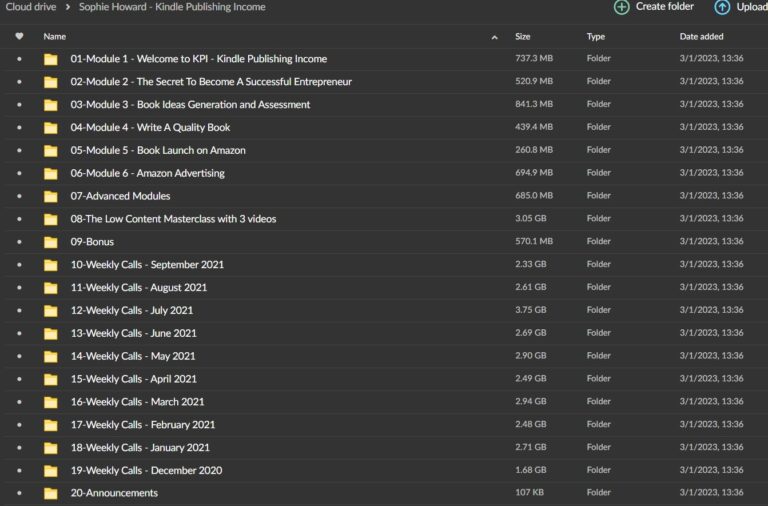Viewport: 768px width, 506px height.
Task: Open 17-Weekly Calls - February 2021
Action: coord(143,425)
